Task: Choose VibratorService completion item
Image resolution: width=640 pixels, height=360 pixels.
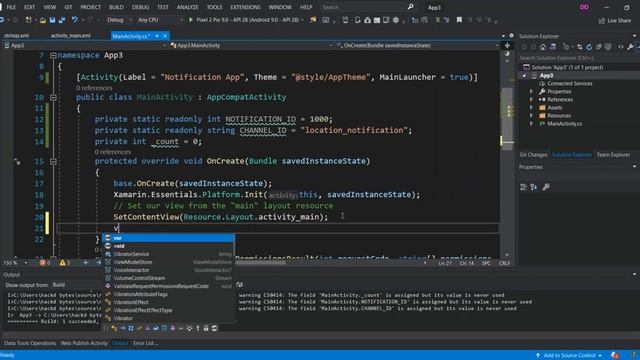Action: pos(168,254)
